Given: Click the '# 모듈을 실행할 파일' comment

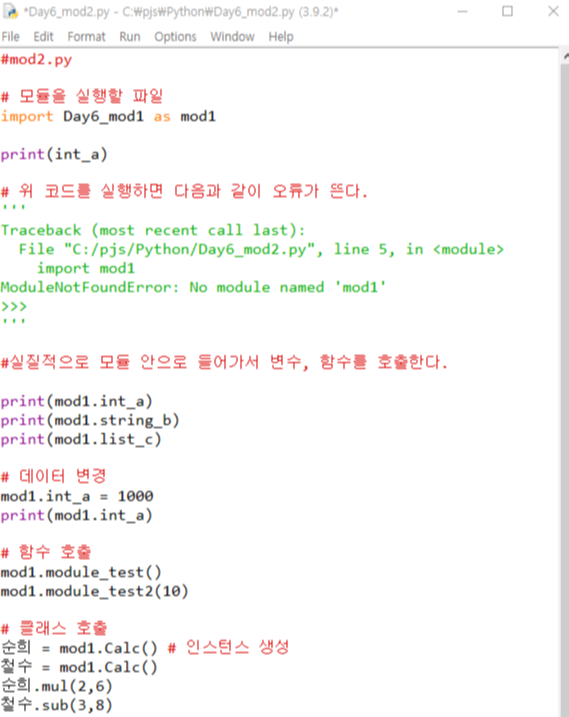Looking at the screenshot, I should tap(82, 96).
